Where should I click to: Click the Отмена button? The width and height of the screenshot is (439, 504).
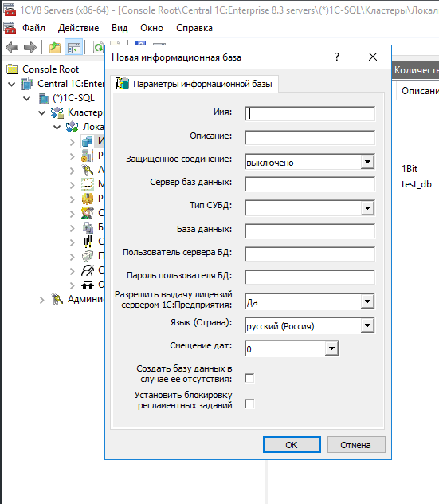coord(356,444)
